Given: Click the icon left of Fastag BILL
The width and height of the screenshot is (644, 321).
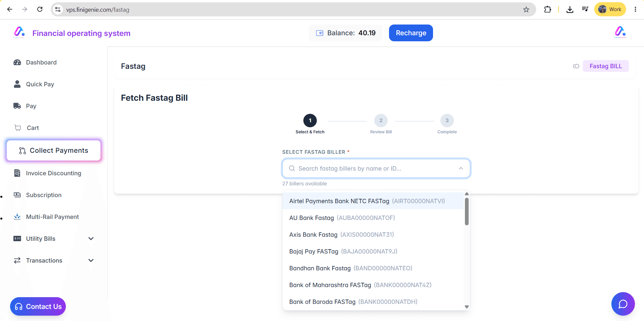Looking at the screenshot, I should pos(576,66).
